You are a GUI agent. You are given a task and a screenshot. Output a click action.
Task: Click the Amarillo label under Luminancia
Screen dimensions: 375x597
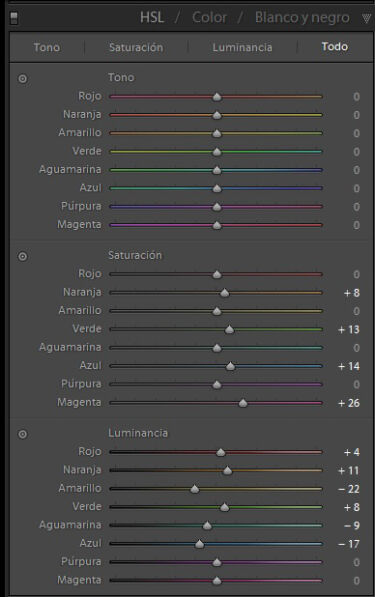point(80,488)
